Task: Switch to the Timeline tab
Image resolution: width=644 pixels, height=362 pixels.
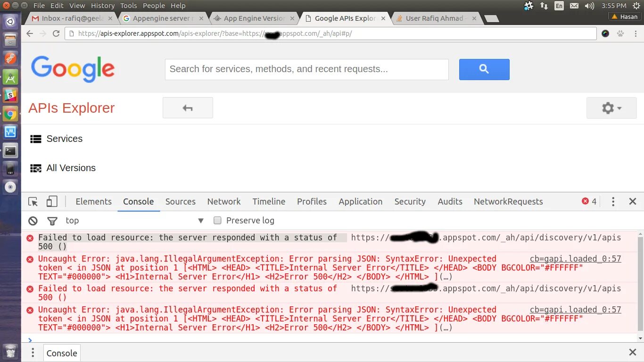Action: click(x=269, y=201)
